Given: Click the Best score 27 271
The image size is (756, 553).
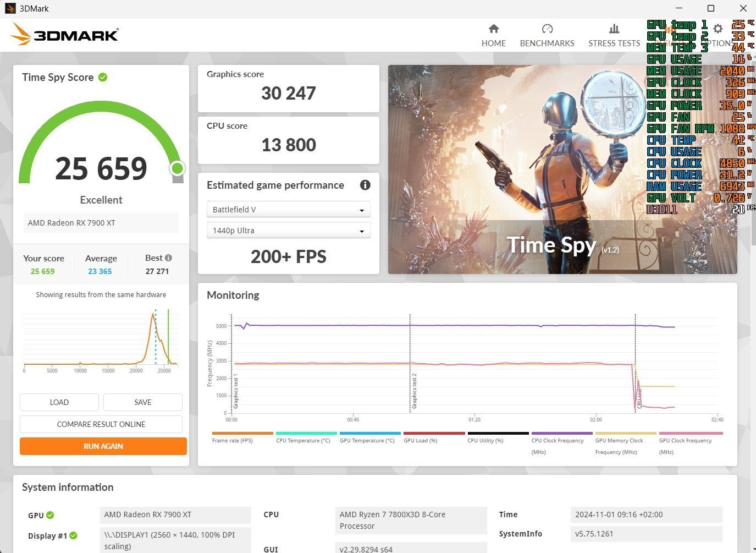Looking at the screenshot, I should (157, 271).
